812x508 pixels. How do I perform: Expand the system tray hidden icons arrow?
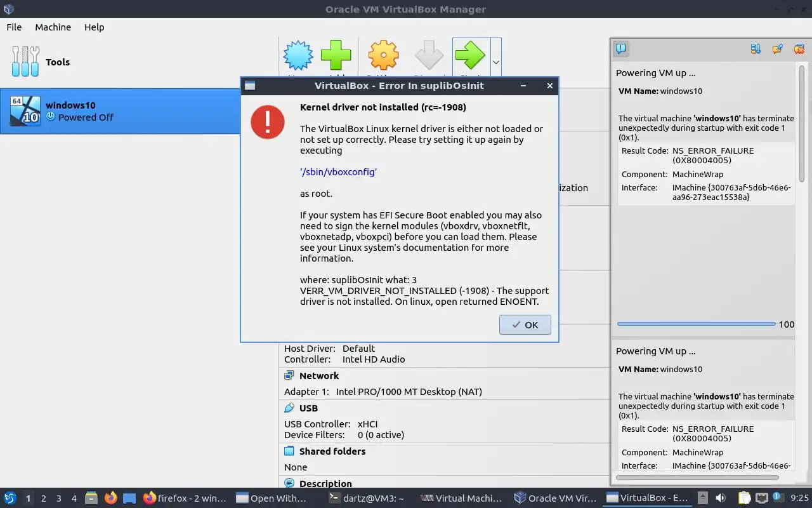click(x=702, y=498)
